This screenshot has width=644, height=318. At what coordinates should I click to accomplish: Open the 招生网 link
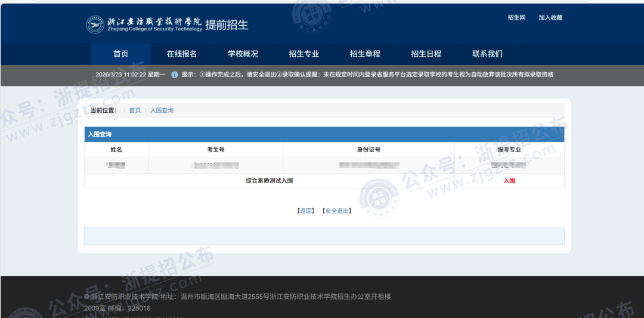pyautogui.click(x=516, y=18)
